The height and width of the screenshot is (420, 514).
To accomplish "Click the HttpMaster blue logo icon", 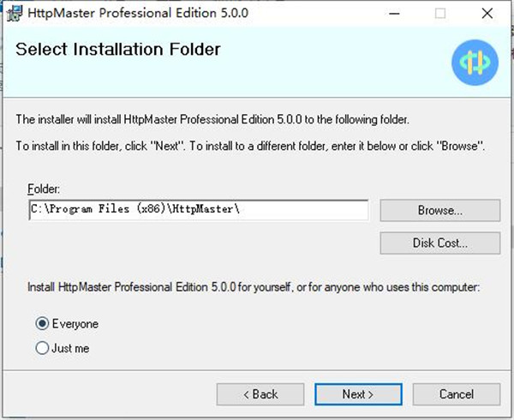I will [x=475, y=63].
